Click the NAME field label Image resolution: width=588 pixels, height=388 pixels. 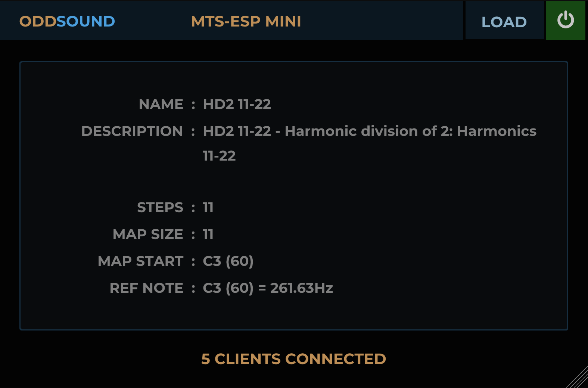click(161, 104)
